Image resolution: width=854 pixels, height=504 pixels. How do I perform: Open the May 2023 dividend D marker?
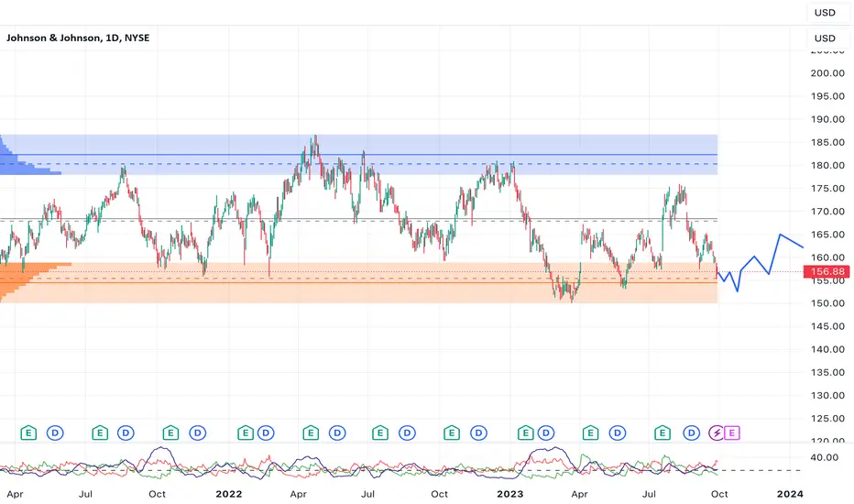pyautogui.click(x=617, y=433)
